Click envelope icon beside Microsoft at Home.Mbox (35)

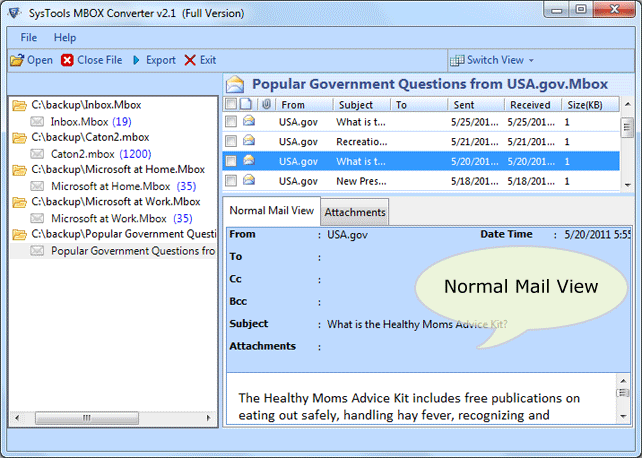tap(37, 186)
